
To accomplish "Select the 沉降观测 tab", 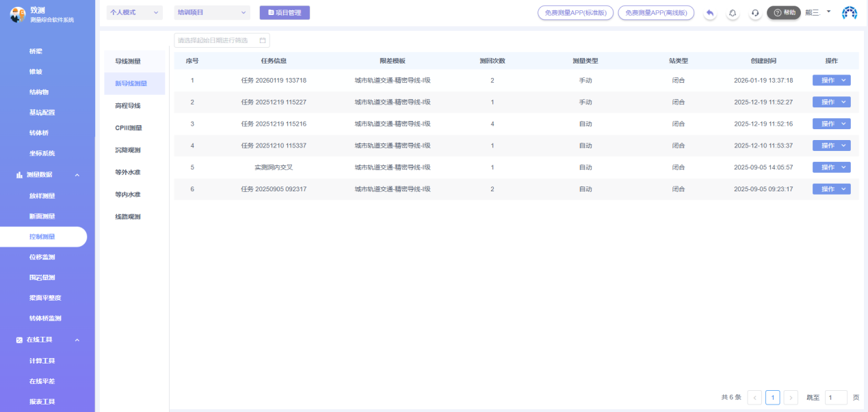I will 128,150.
